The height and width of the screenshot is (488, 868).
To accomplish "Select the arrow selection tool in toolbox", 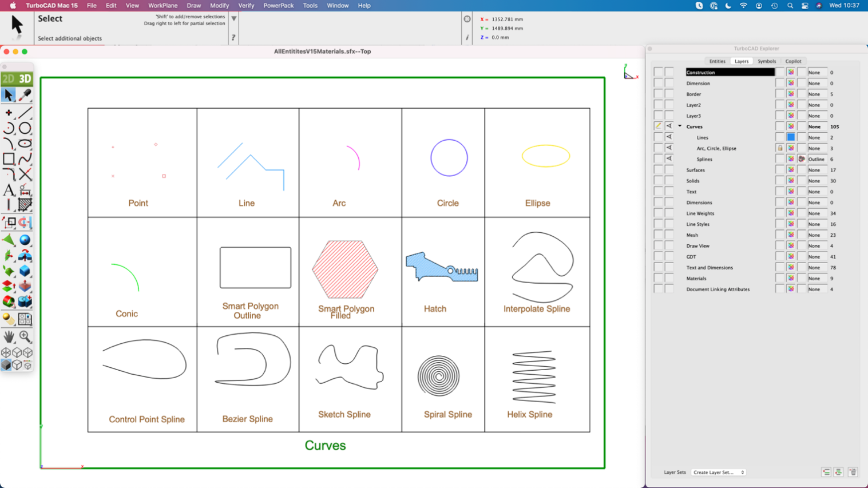I will [x=9, y=95].
